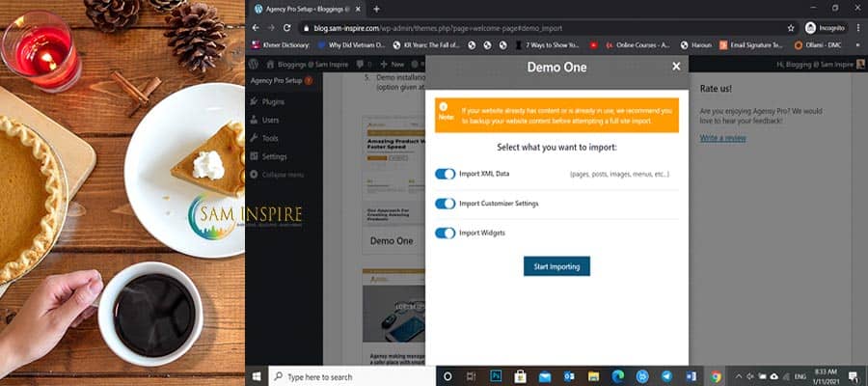Open the clock showing 8:33 AM
The height and width of the screenshot is (386, 868).
coord(826,376)
